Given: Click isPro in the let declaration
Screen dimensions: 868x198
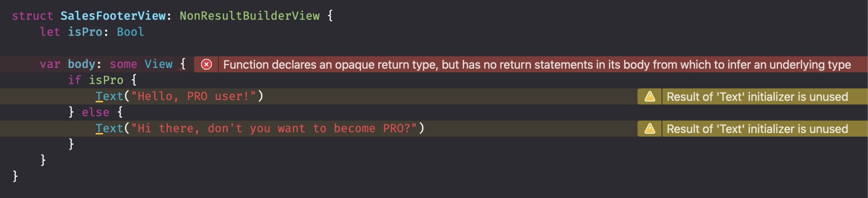Looking at the screenshot, I should (85, 32).
